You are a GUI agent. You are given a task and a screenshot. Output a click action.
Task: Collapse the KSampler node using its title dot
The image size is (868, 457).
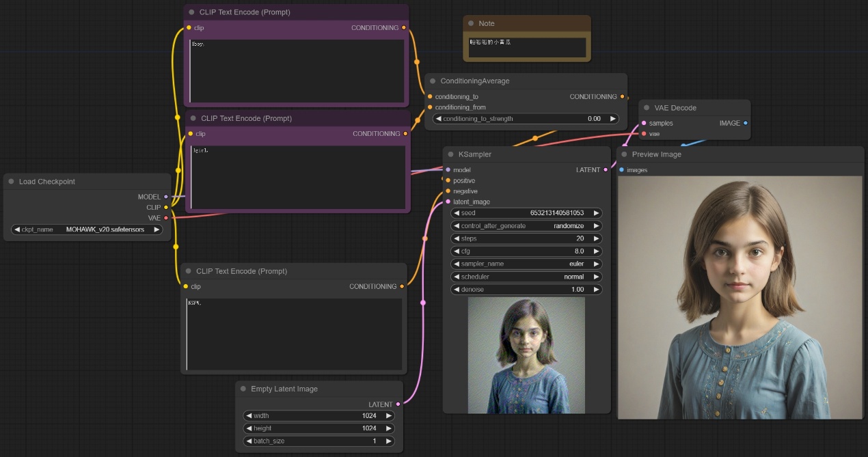pyautogui.click(x=451, y=154)
